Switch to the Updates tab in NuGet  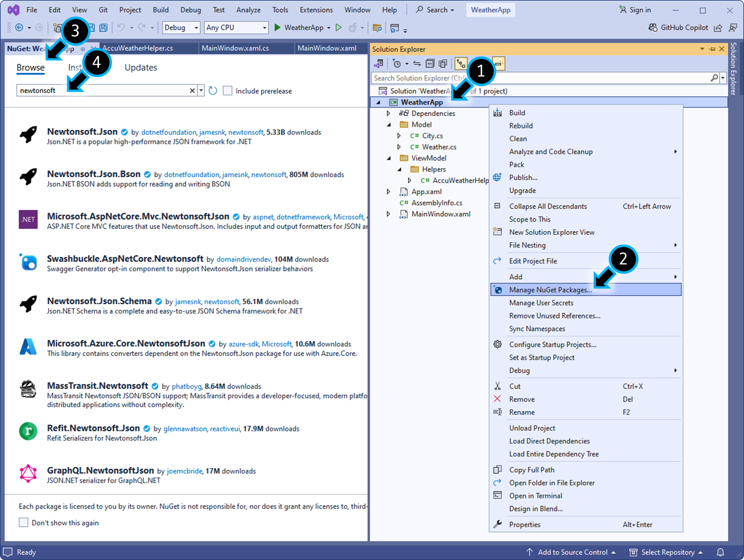pos(141,68)
